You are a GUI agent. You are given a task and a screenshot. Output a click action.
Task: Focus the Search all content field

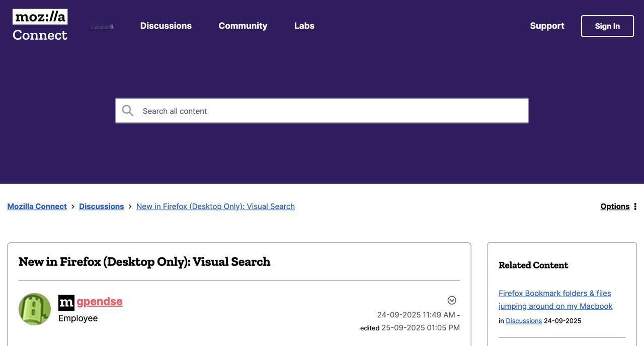[322, 111]
